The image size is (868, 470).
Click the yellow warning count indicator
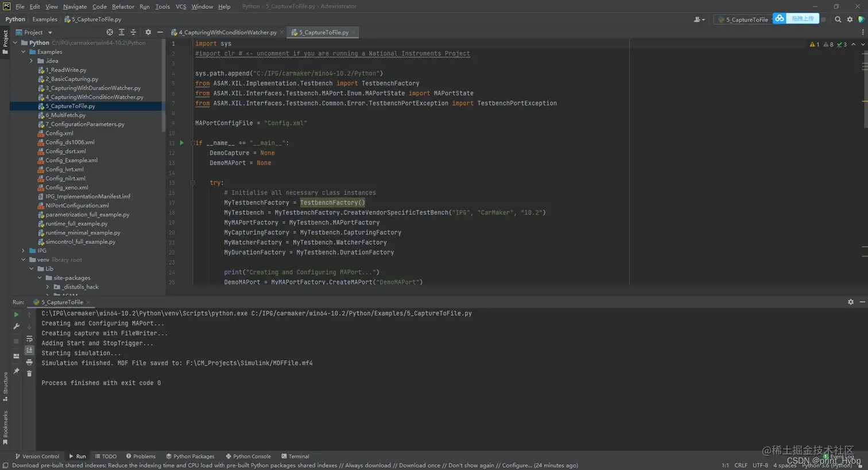815,44
